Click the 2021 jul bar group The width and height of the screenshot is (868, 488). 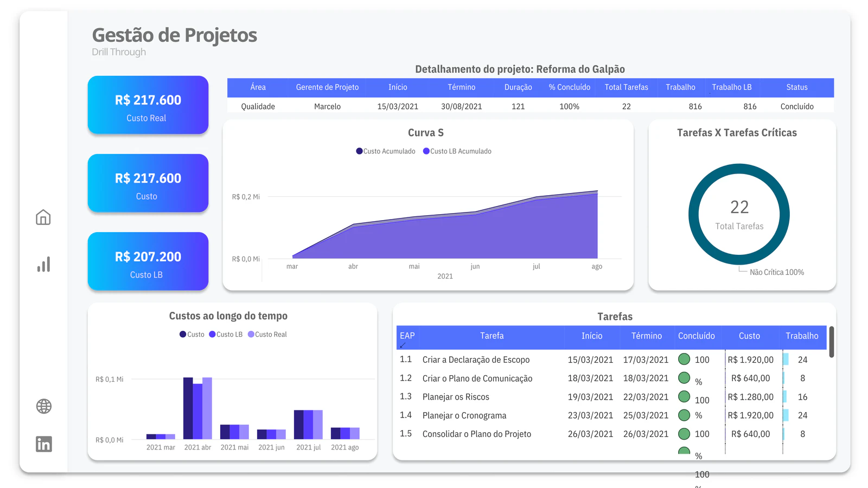pyautogui.click(x=308, y=425)
